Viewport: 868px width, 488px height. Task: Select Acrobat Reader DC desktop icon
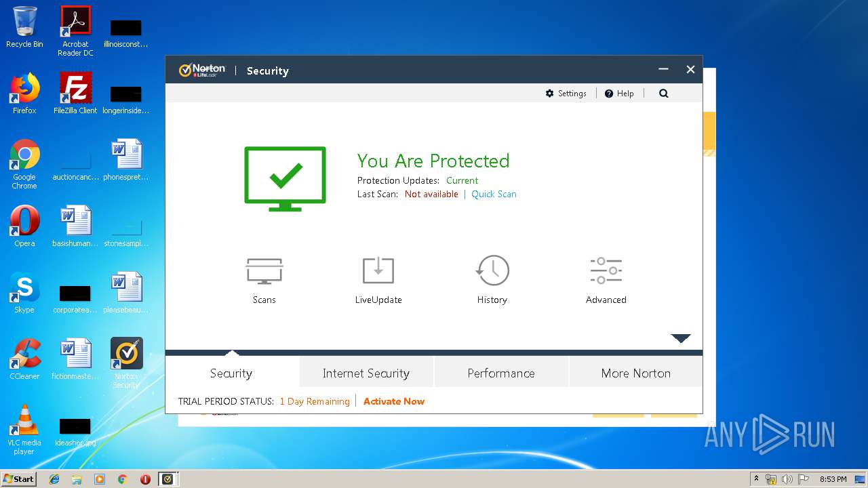75,30
